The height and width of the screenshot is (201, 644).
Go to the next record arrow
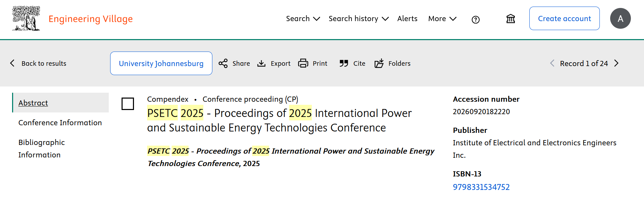click(616, 63)
